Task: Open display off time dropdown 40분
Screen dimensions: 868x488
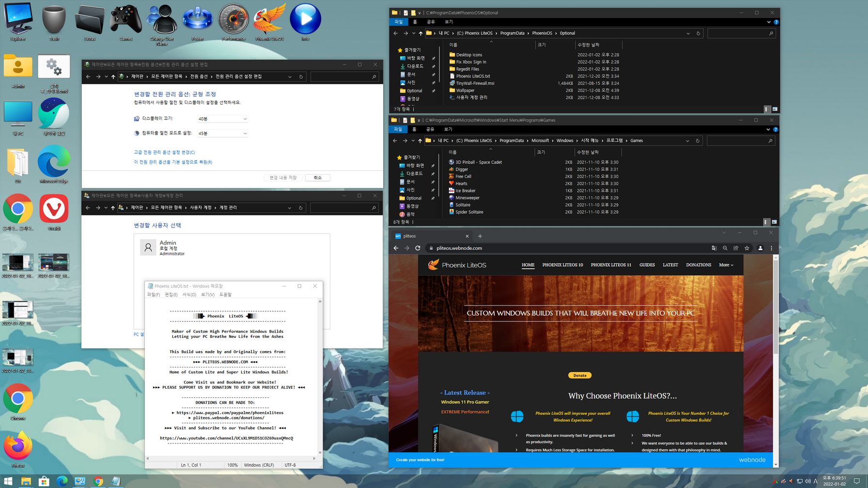Action: coord(222,119)
